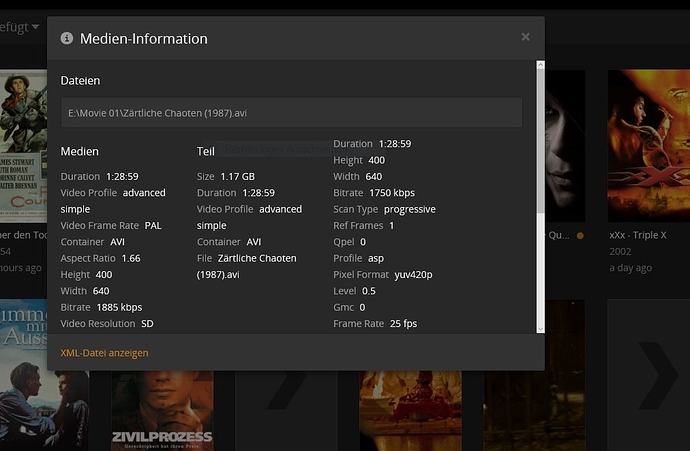This screenshot has height=451, width=690.
Task: Click the Teil section heading
Action: tap(206, 151)
